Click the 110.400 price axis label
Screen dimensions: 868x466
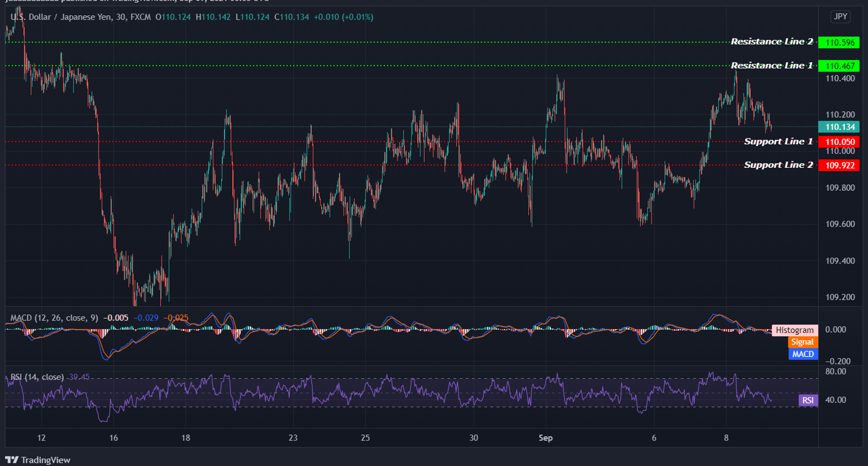pos(840,78)
